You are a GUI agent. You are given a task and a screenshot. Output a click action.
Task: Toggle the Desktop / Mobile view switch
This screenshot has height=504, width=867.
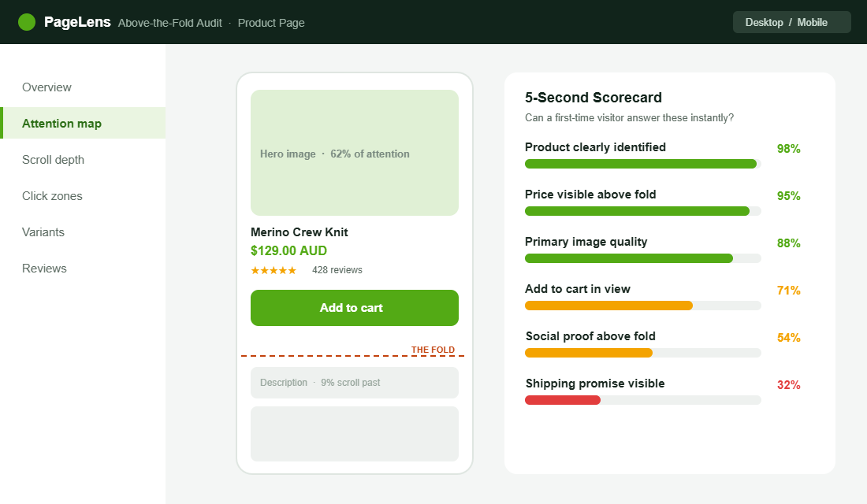pos(792,22)
